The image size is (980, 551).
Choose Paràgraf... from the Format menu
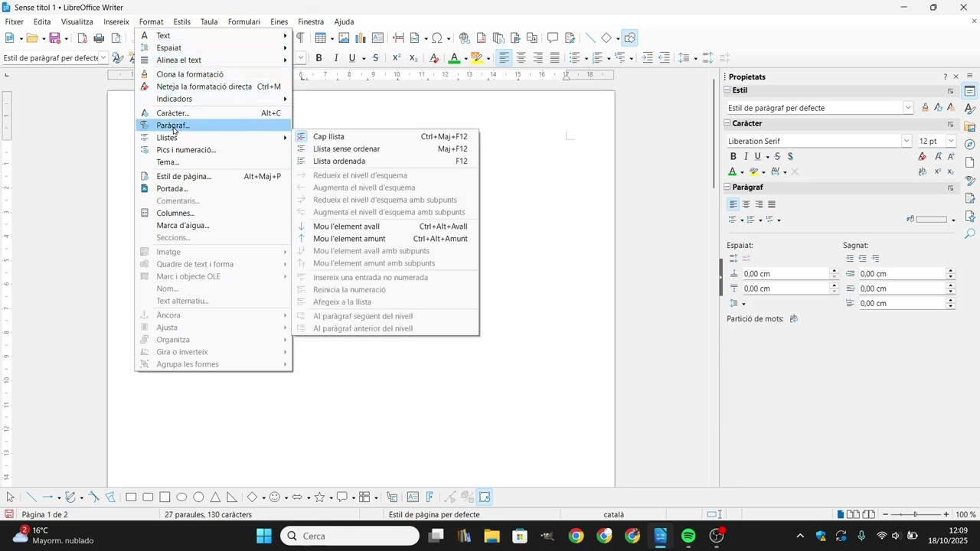coord(214,126)
